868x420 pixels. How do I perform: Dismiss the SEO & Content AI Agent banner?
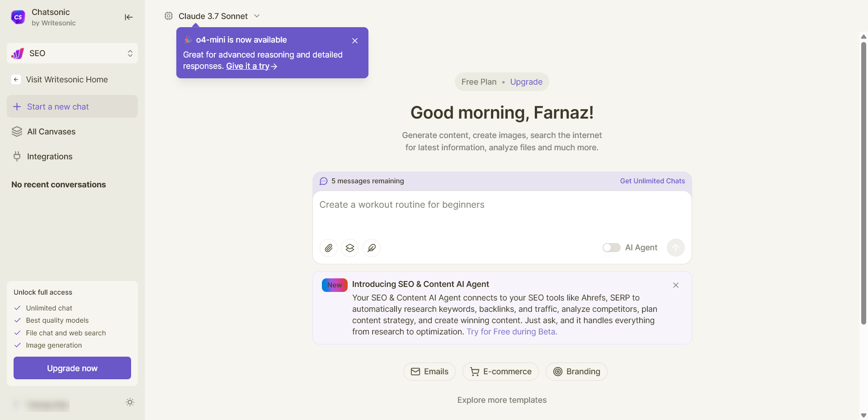[676, 285]
